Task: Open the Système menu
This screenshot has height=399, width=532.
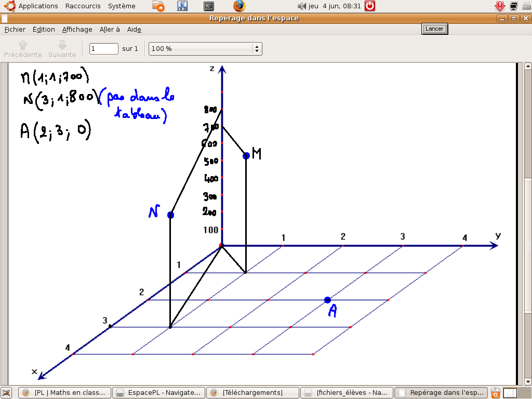Action: (122, 6)
